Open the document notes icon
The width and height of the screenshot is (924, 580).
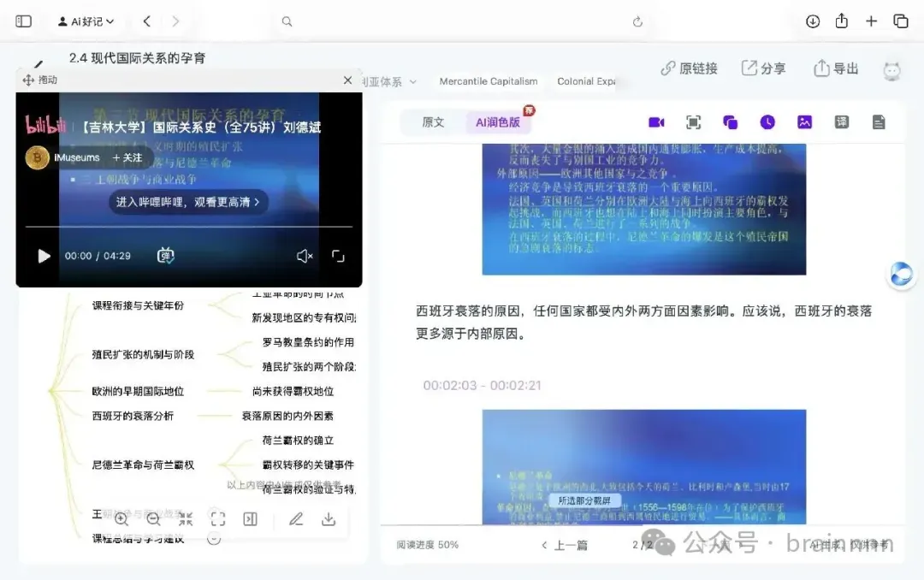(879, 122)
